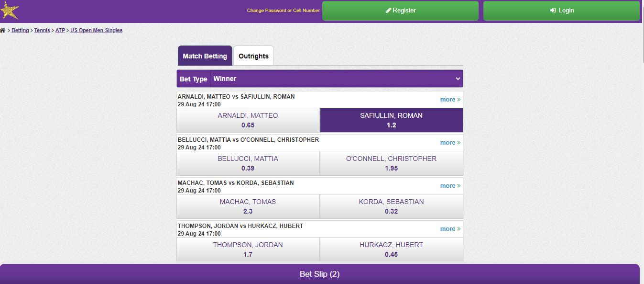Switch to the Outrights tab

pos(253,56)
